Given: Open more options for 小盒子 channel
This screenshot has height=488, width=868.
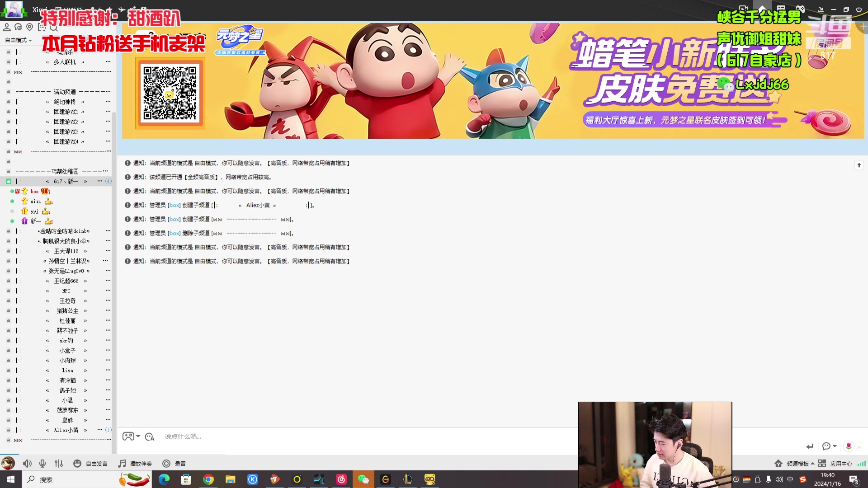Looking at the screenshot, I should pyautogui.click(x=108, y=350).
